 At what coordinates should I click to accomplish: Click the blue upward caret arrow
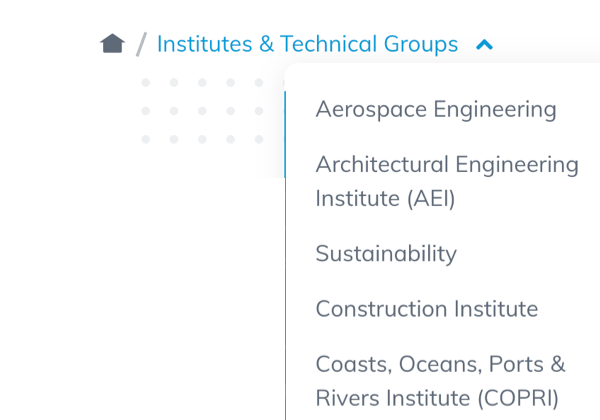click(x=485, y=44)
